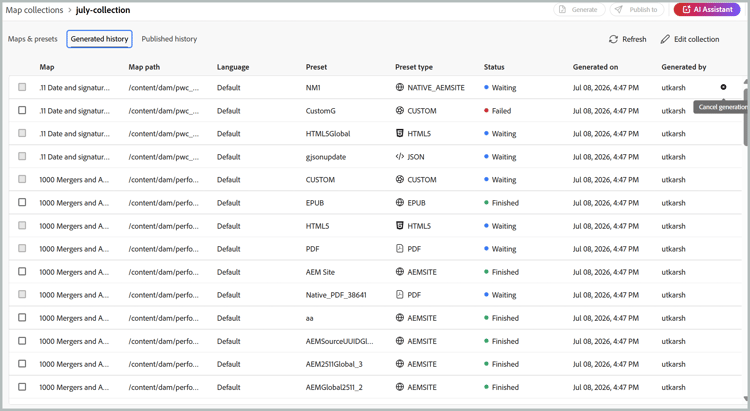Viewport: 750px width, 411px height.
Task: Toggle checkbox for HTML5Global row
Action: 22,133
